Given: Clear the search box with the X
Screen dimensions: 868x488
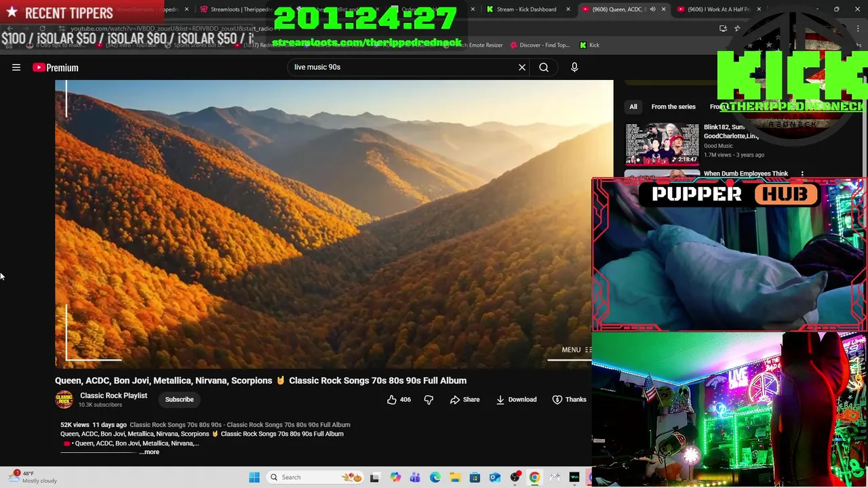Looking at the screenshot, I should [x=522, y=67].
